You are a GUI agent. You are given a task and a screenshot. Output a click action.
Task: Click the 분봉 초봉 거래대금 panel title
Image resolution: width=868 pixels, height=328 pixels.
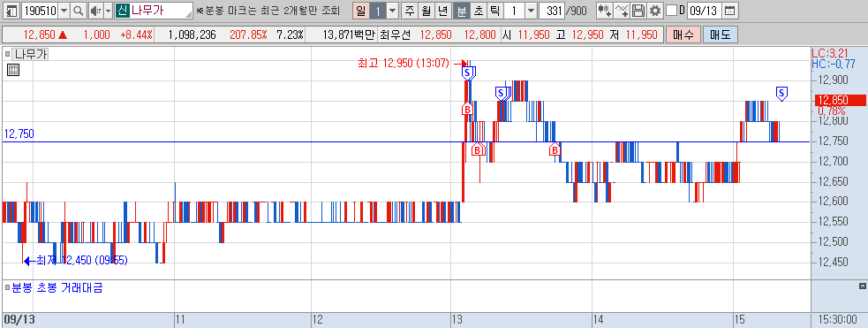[x=57, y=287]
